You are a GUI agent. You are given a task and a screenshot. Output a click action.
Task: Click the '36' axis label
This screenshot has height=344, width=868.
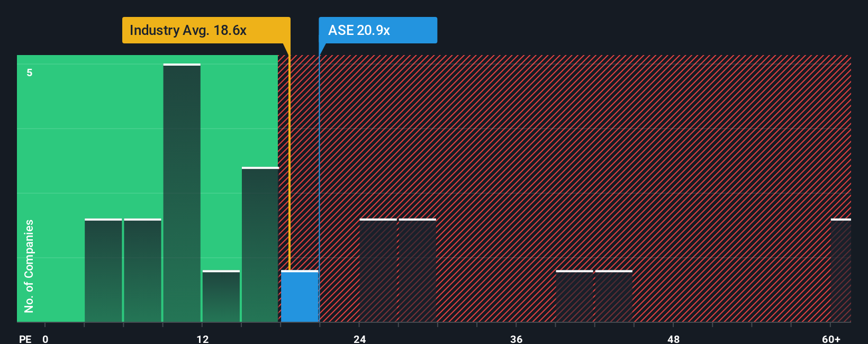pyautogui.click(x=517, y=339)
